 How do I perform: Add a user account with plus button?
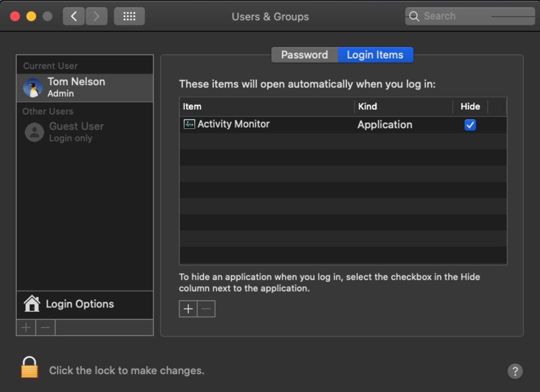coord(26,327)
